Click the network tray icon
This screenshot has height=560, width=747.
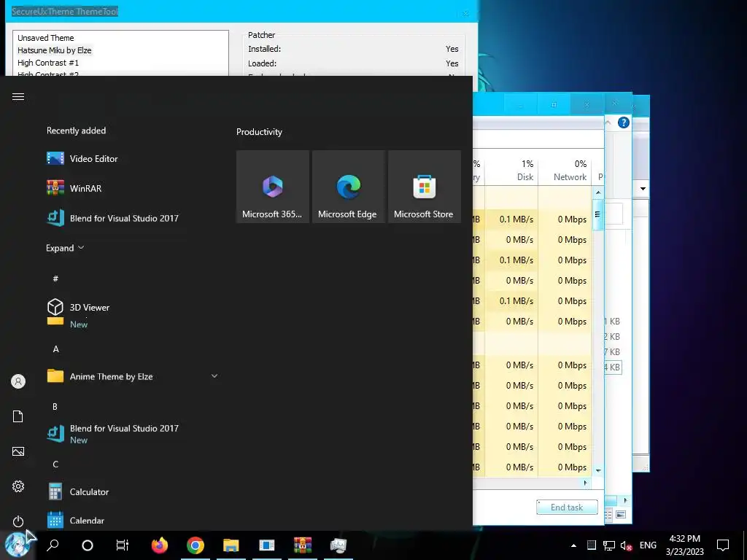tap(609, 545)
